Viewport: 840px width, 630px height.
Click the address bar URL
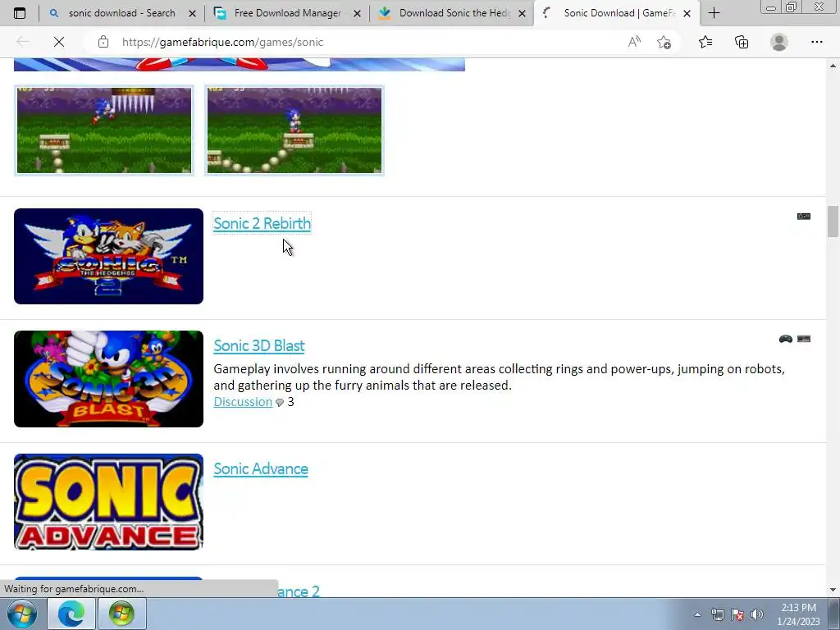[222, 42]
